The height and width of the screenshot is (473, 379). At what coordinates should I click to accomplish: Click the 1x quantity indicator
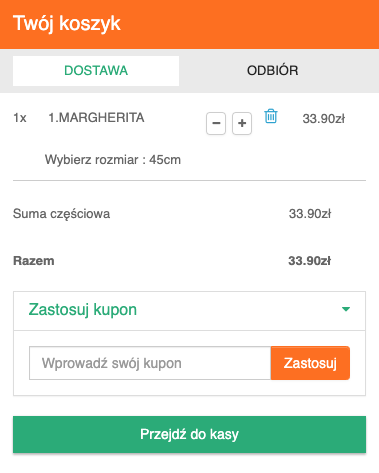pyautogui.click(x=20, y=118)
